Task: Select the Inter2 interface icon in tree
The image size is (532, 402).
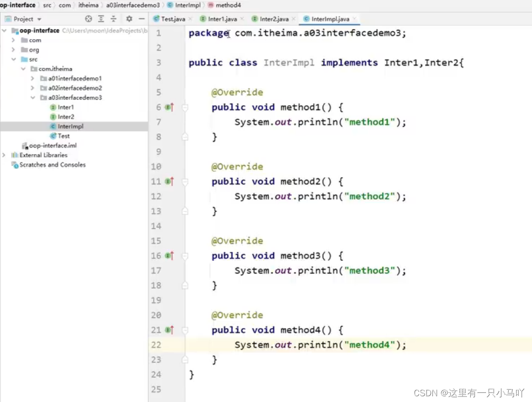Action: point(53,117)
